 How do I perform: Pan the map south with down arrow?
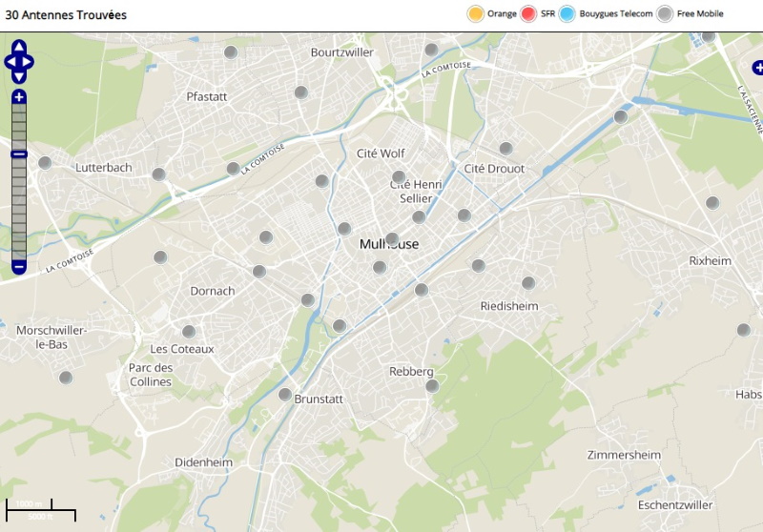click(x=19, y=76)
